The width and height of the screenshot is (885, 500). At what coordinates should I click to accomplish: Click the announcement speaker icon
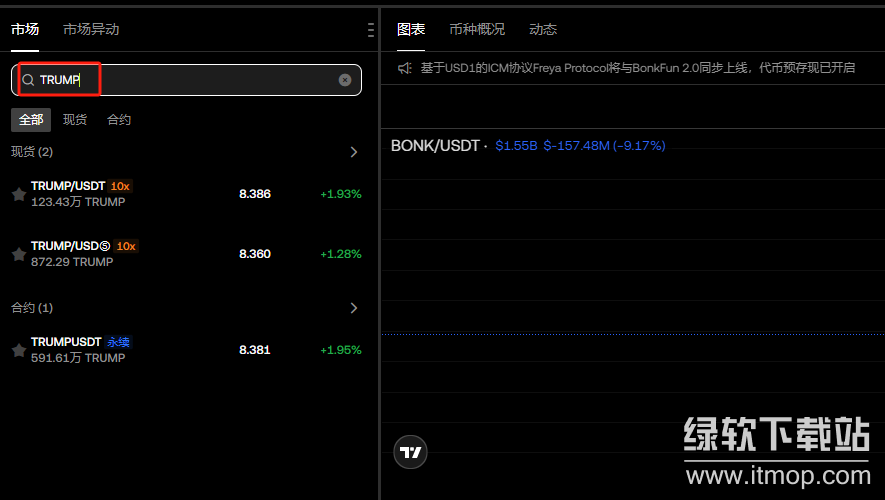[x=405, y=68]
